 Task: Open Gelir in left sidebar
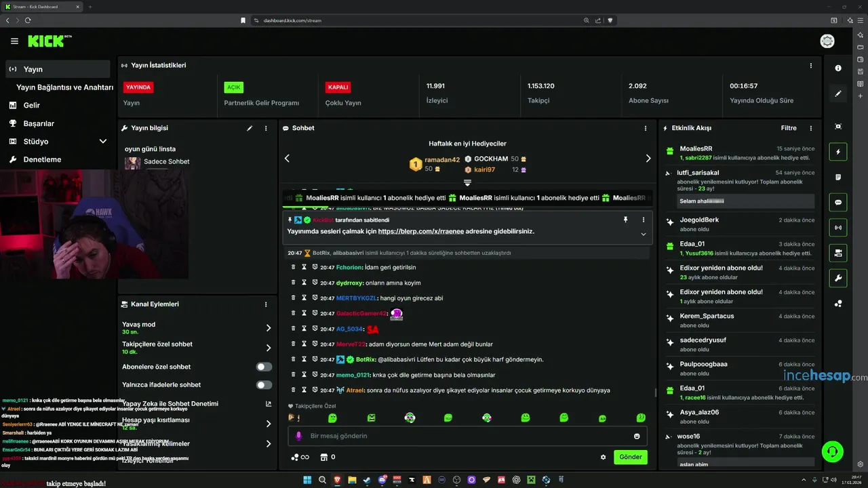pos(32,105)
